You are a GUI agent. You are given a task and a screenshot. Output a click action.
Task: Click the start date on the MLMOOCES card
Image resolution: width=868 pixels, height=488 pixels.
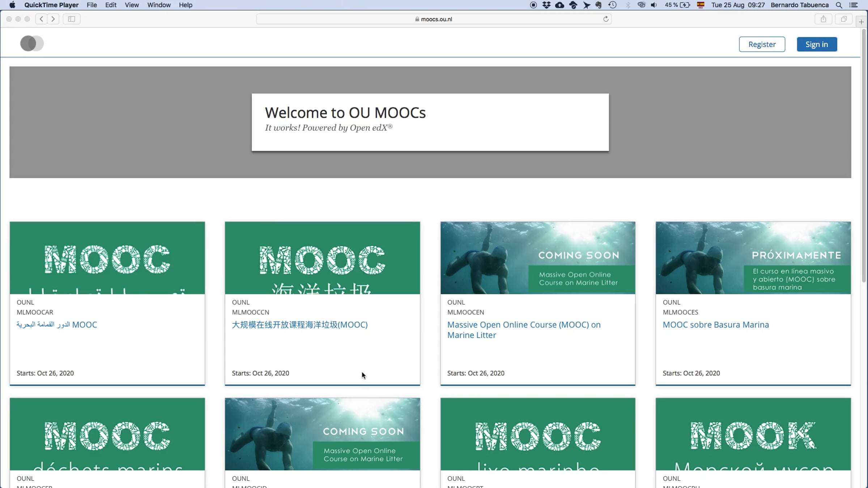[692, 373]
